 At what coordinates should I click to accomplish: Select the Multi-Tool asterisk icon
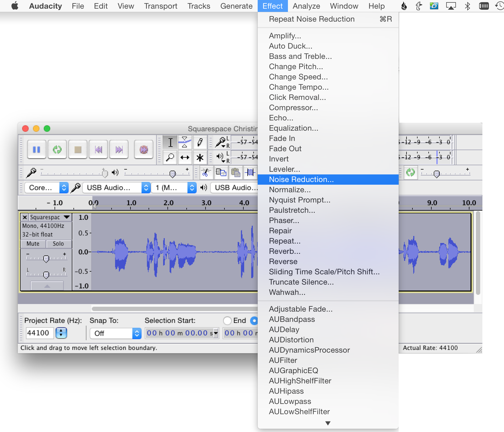200,157
